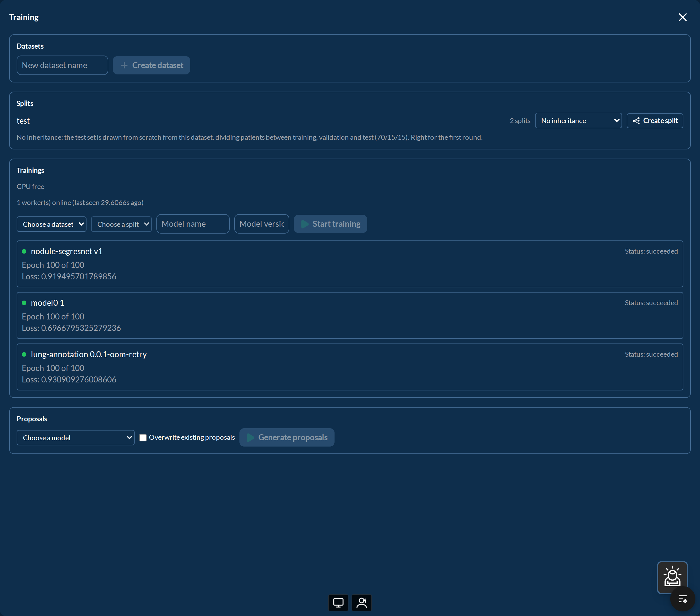Click the 'Loss: 0.6966795325279236' value
700x616 pixels.
[x=71, y=328]
